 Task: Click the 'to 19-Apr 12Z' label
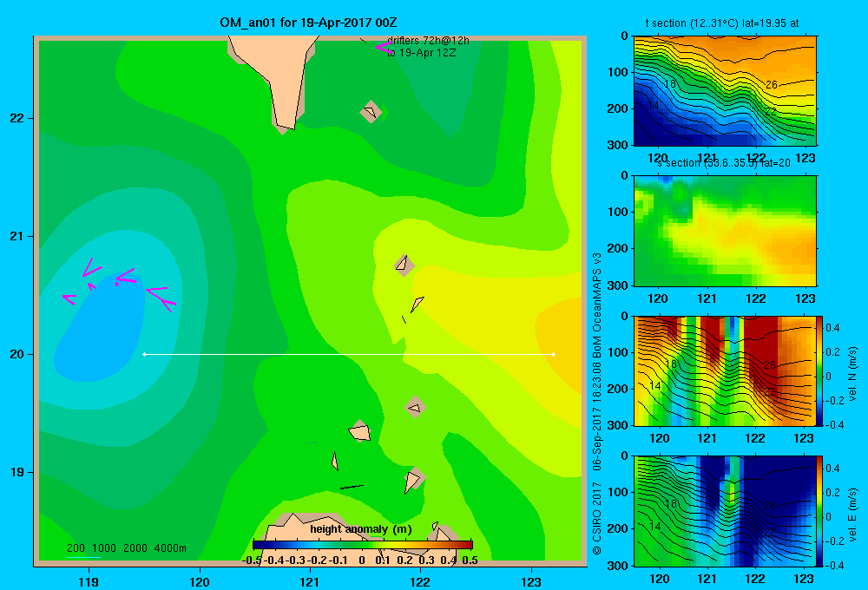[x=421, y=53]
